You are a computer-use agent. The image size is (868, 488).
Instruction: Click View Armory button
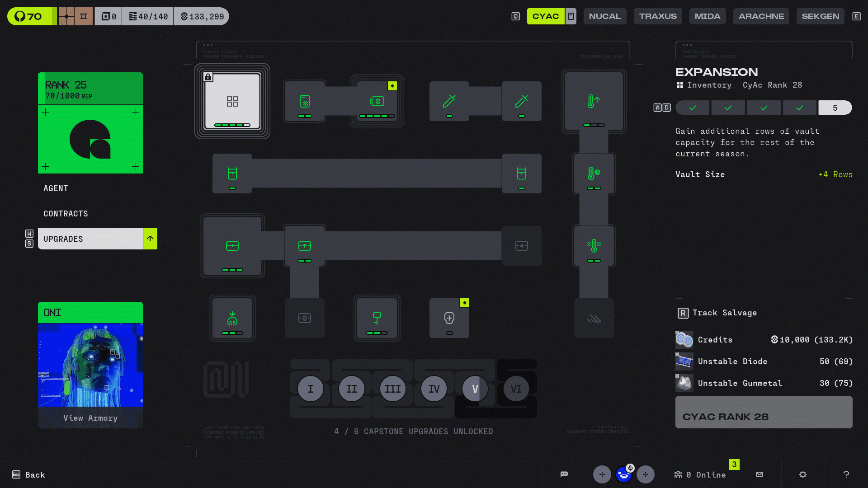90,418
